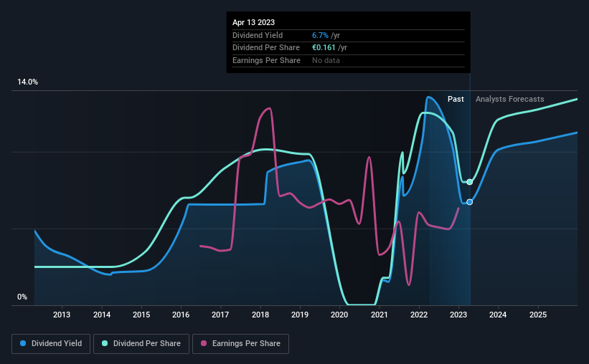The image size is (589, 364).
Task: Click the €0.161 Dividend Per Share tooltip value
Action: [x=324, y=48]
